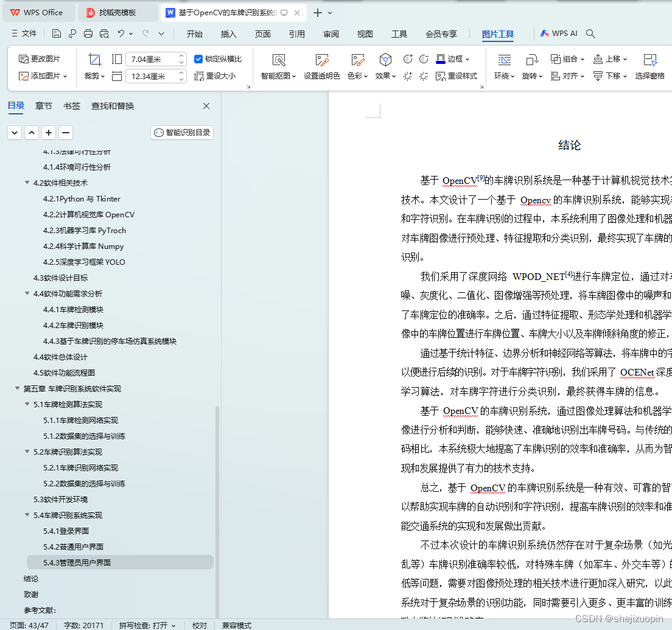This screenshot has width=672, height=630.
Task: Click the move-up arrow in outline toolbar
Action: (32, 133)
